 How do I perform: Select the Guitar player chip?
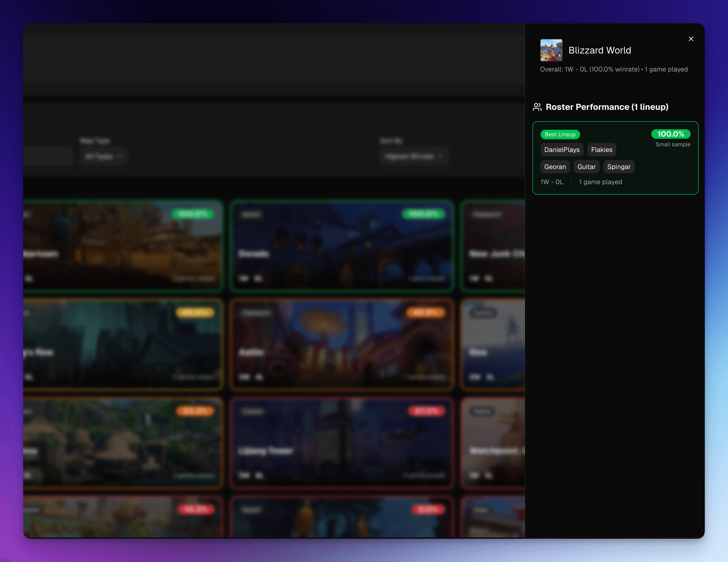586,167
